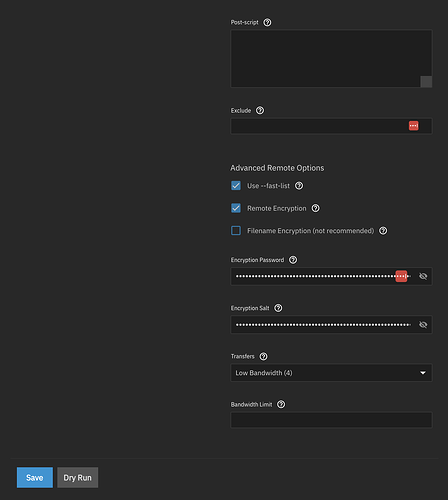Focus the Bandwidth Limit input field
The image size is (448, 500).
(x=331, y=420)
